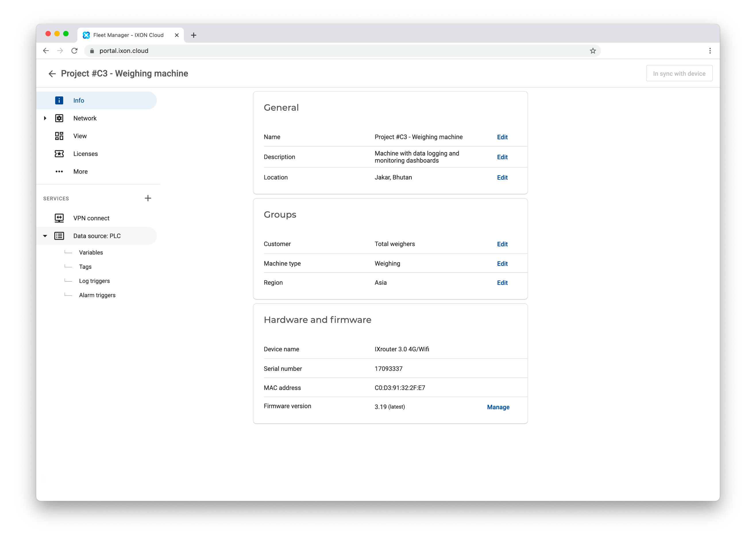Edit the machine Location
The width and height of the screenshot is (756, 541).
click(x=502, y=177)
